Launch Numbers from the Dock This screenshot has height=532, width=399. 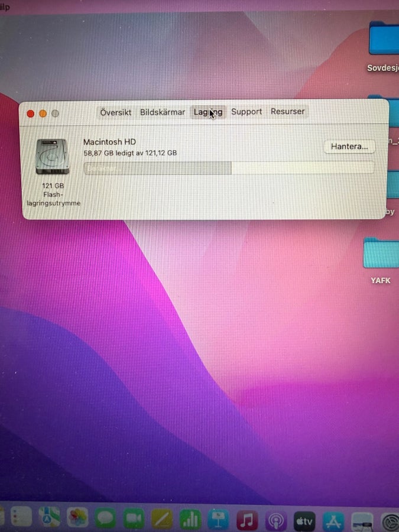(x=190, y=519)
